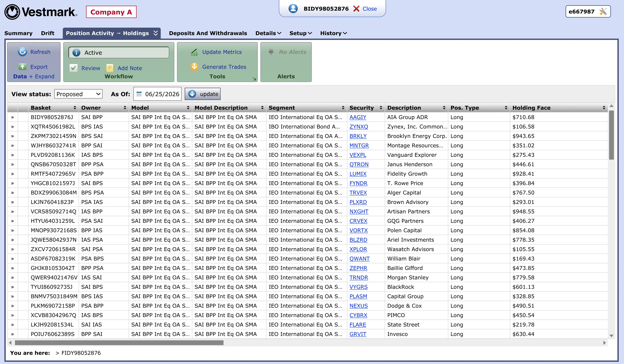Select the $943.65 holding face cell
Viewport: 624px width, 364px height.
(x=558, y=136)
